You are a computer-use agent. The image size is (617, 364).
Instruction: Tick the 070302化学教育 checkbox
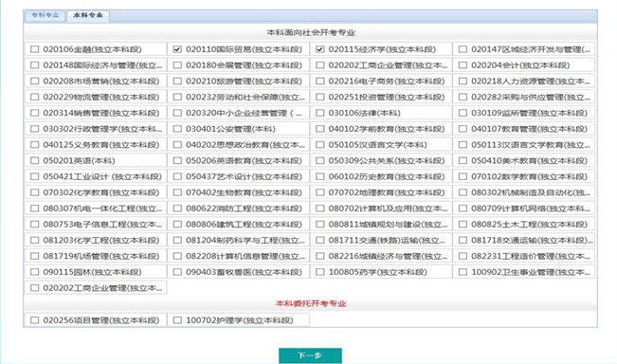(35, 192)
